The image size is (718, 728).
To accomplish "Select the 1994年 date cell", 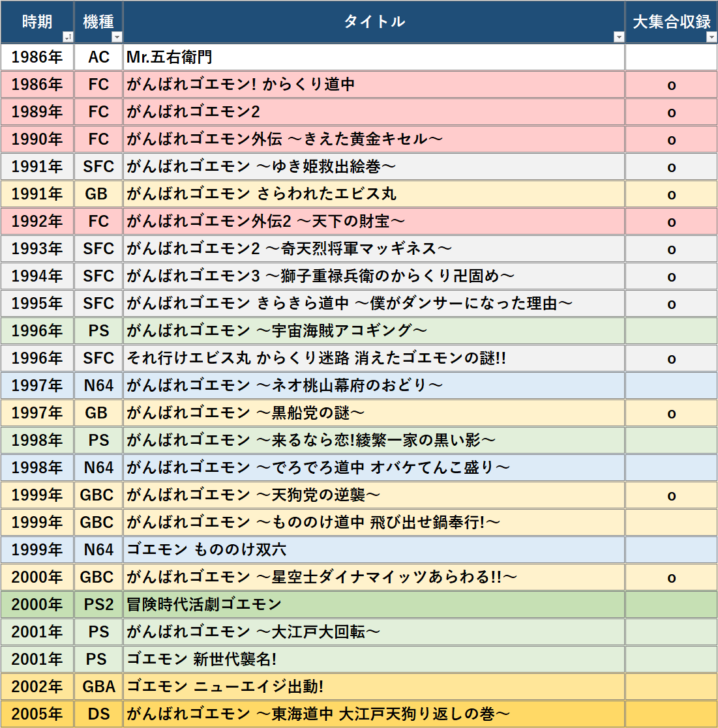I will coord(37,276).
